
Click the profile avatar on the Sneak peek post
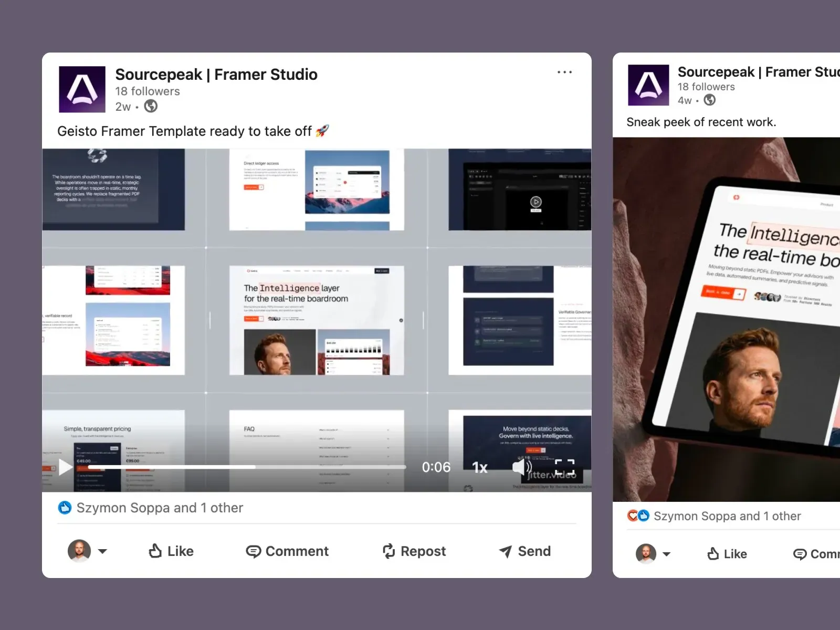646,554
